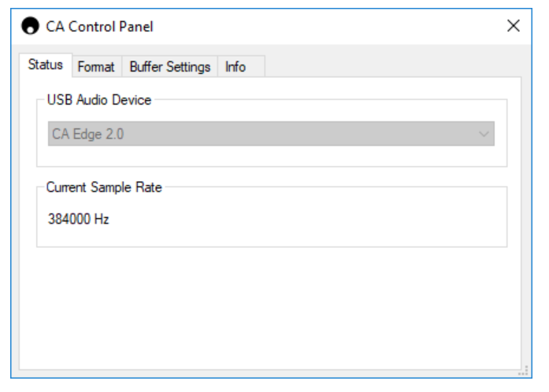This screenshot has width=549, height=392.
Task: Click the space right of 384000 Hz
Action: point(308,219)
